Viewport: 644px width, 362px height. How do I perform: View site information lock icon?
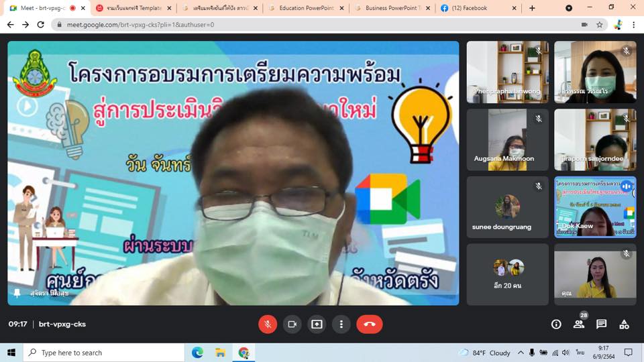click(60, 25)
